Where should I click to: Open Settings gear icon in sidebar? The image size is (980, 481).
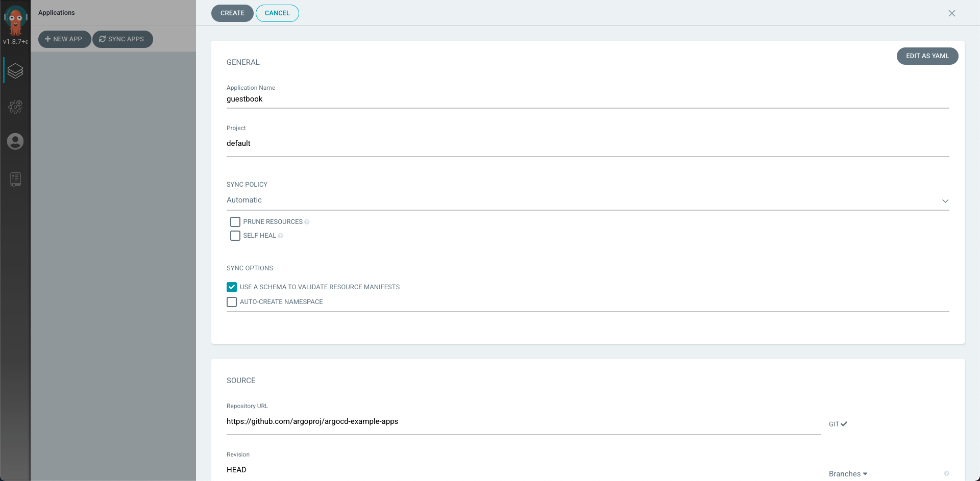(15, 107)
